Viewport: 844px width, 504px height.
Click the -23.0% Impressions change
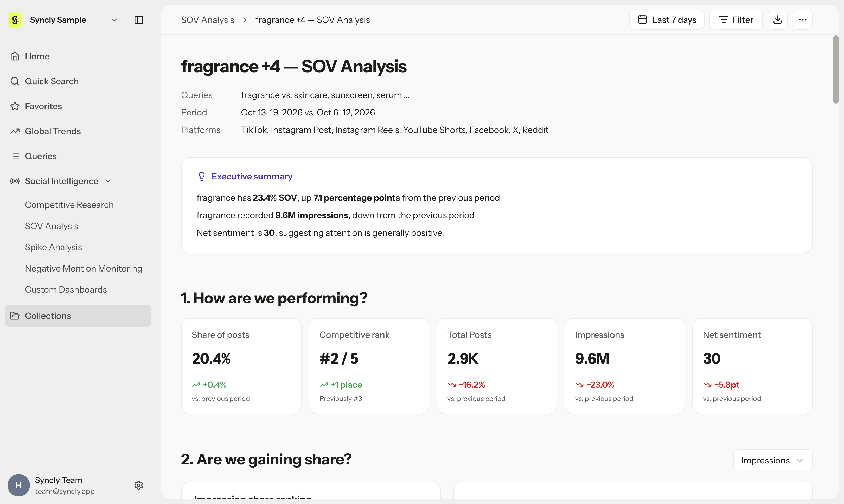600,385
